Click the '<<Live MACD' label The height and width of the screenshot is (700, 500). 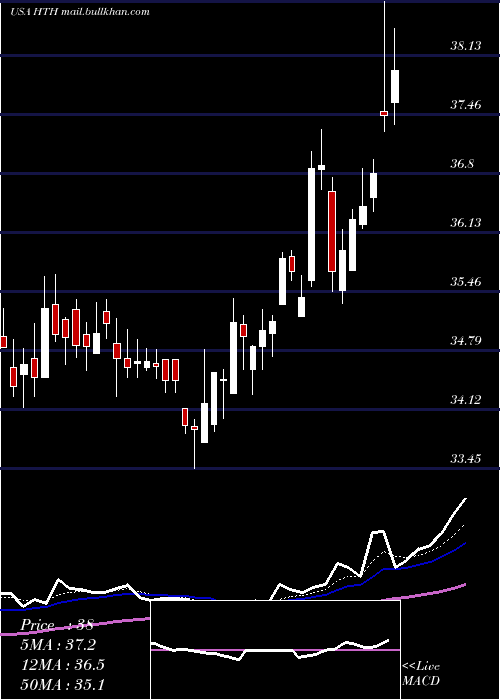coord(421,673)
